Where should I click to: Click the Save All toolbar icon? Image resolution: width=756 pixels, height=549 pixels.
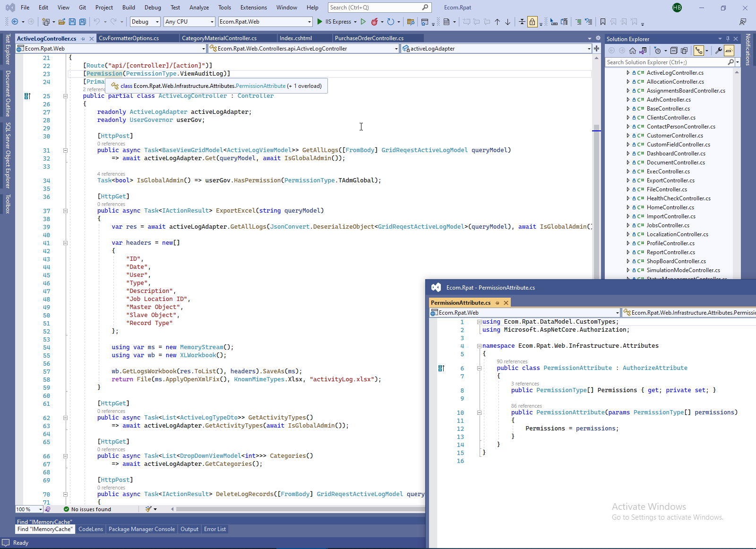(x=83, y=22)
